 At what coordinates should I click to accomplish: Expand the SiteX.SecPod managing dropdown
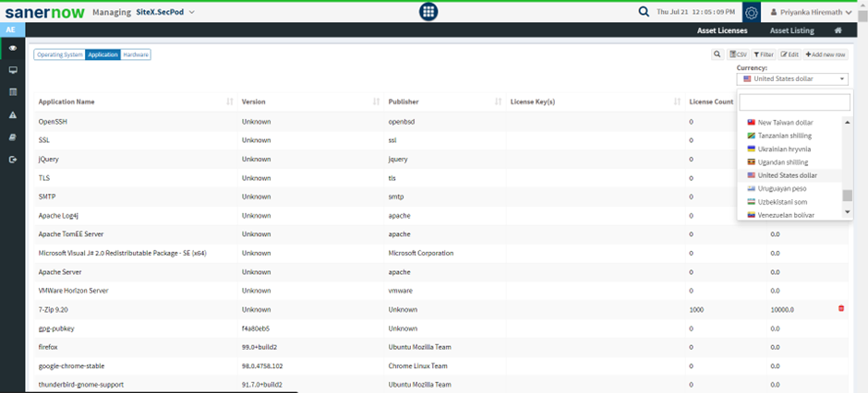[x=165, y=12]
